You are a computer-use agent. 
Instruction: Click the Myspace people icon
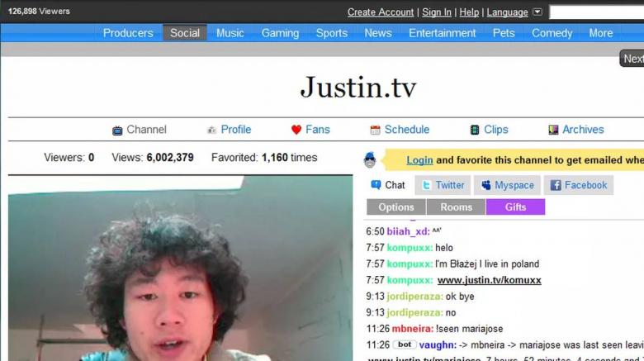(x=485, y=185)
